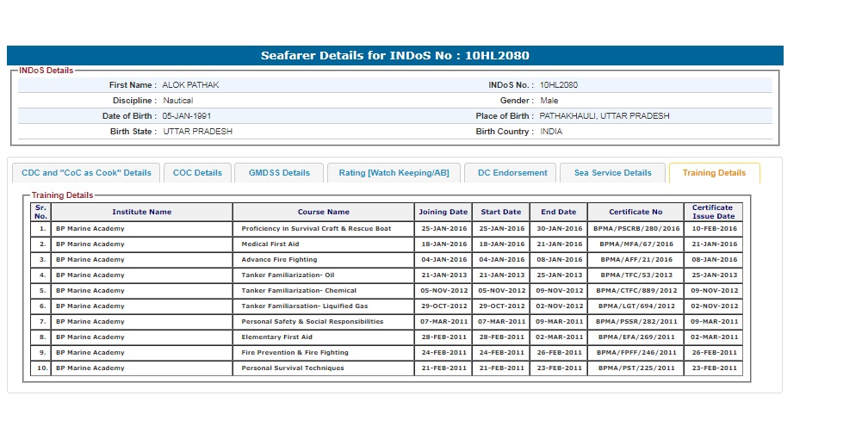868x439 pixels.
Task: Select the Rating [Watch Keeping/AB] tab
Action: click(394, 173)
